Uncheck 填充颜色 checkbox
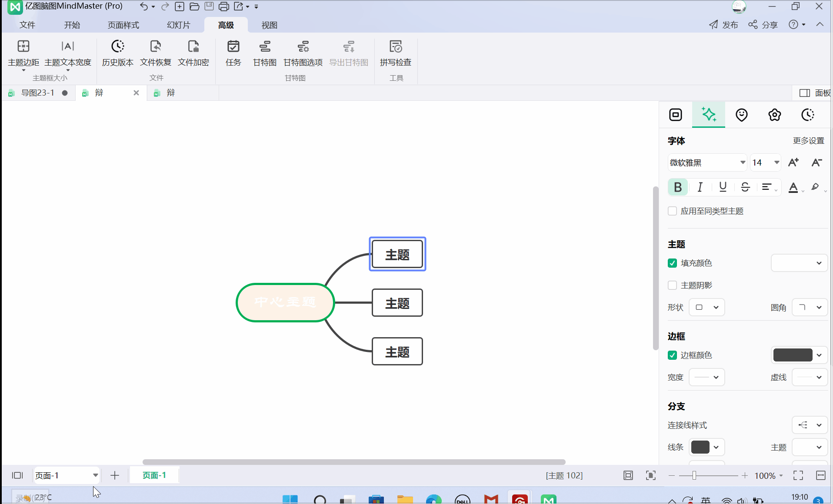The image size is (833, 504). [673, 263]
